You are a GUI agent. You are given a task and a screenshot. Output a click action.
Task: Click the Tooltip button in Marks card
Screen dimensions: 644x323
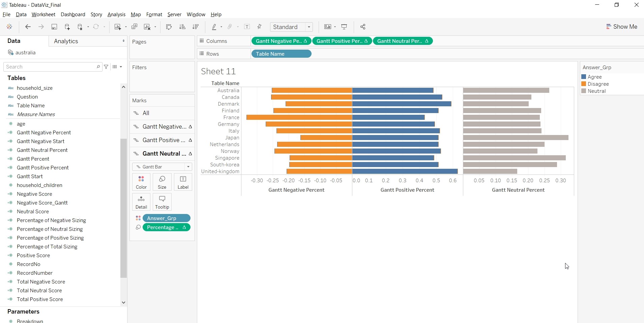[162, 201]
